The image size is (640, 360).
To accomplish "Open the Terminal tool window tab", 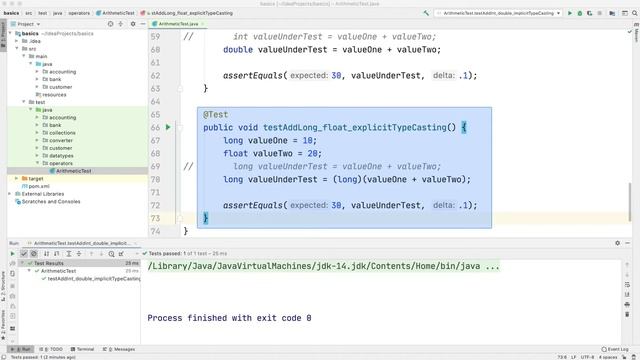I will pyautogui.click(x=82, y=349).
